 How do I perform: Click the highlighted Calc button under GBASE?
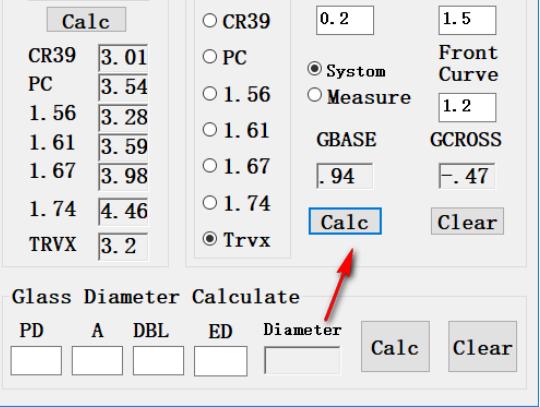(x=345, y=221)
